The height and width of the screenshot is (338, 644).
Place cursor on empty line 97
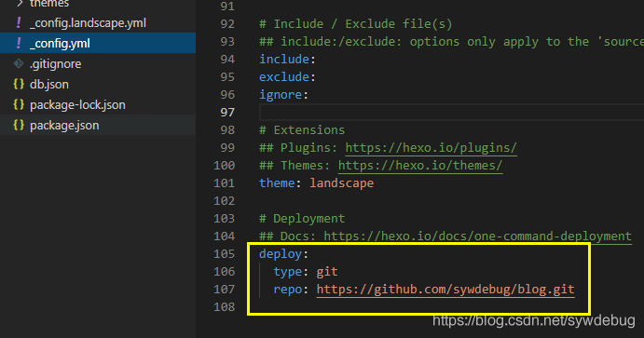click(x=452, y=112)
